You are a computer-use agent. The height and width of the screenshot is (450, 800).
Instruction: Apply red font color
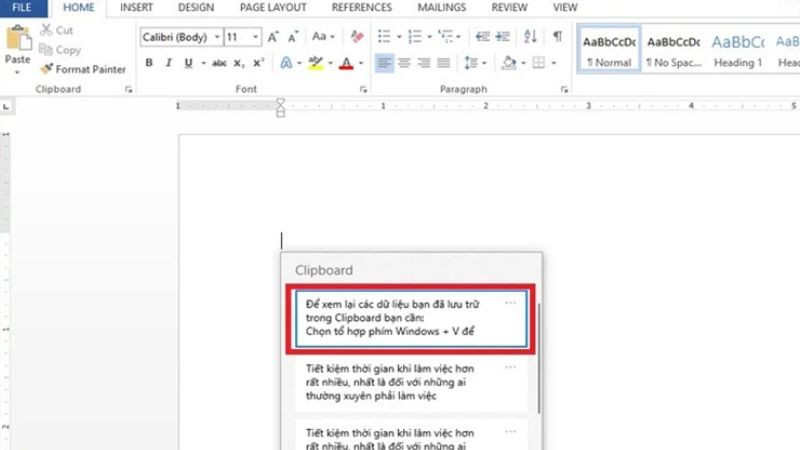(x=346, y=63)
